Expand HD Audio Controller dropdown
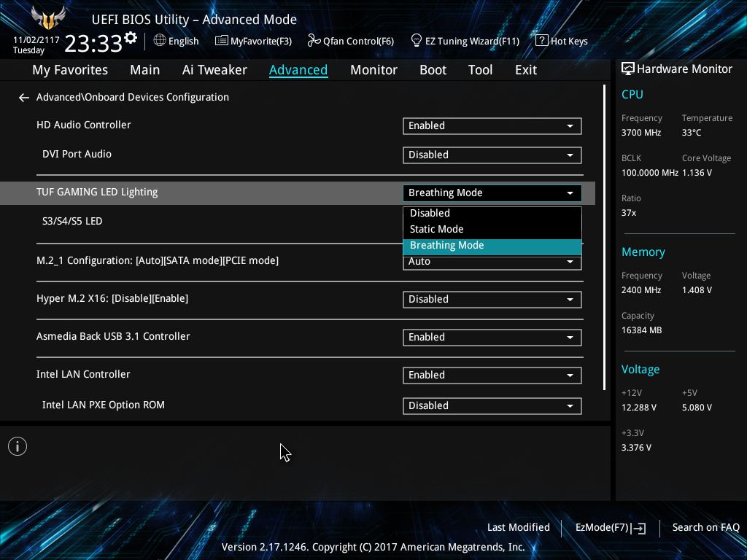The width and height of the screenshot is (747, 560). (492, 125)
